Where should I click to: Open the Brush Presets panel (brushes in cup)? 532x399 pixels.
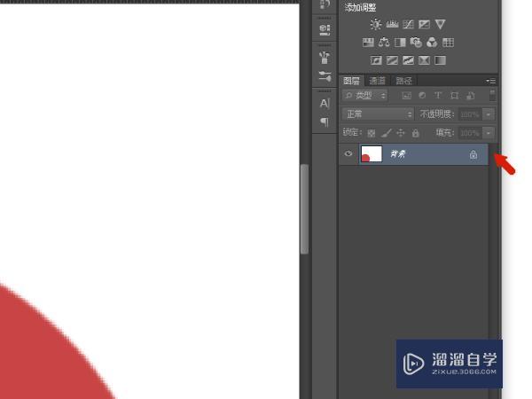tap(325, 58)
